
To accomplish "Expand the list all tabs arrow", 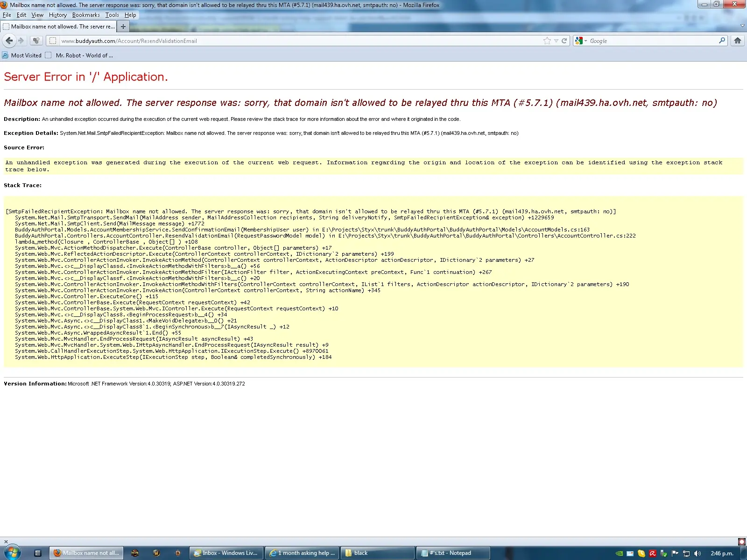I will pos(742,26).
